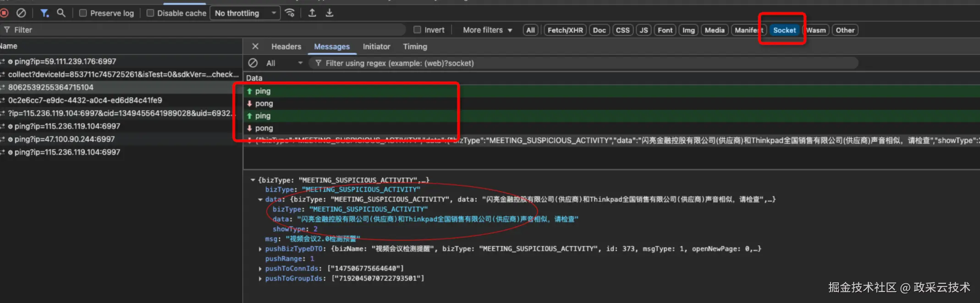Image resolution: width=980 pixels, height=303 pixels.
Task: Switch to the Timing tab
Action: tap(415, 47)
